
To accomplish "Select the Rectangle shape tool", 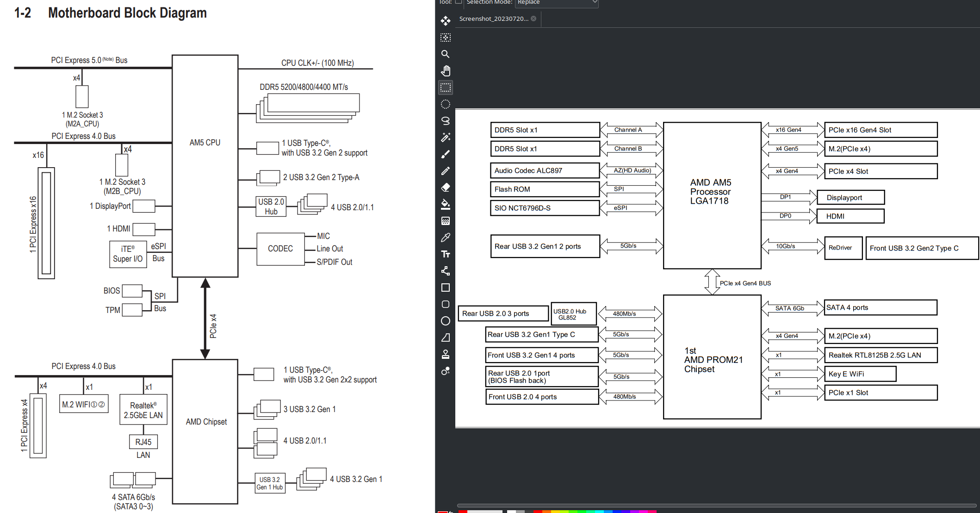I will [x=446, y=288].
